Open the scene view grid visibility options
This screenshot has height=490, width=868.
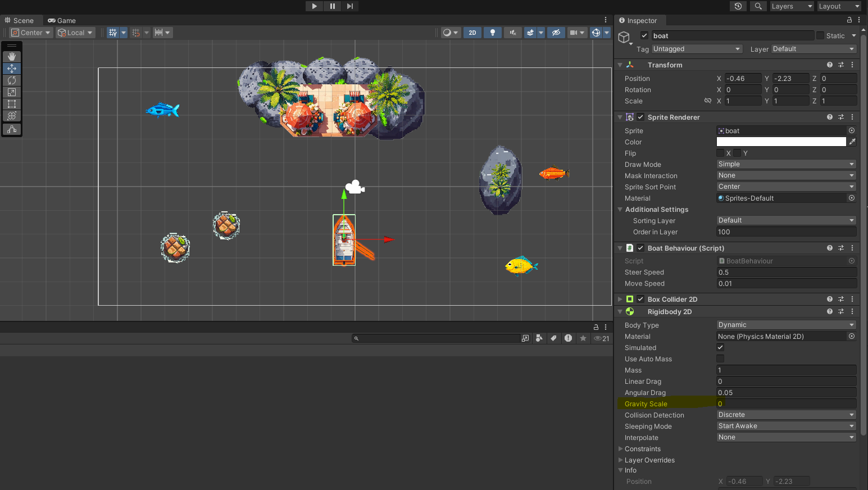(124, 32)
